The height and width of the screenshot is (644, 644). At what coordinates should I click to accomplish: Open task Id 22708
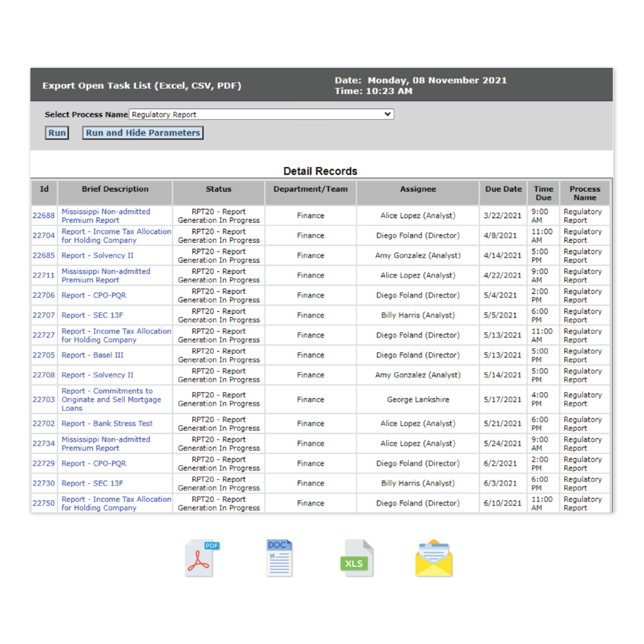tap(44, 375)
